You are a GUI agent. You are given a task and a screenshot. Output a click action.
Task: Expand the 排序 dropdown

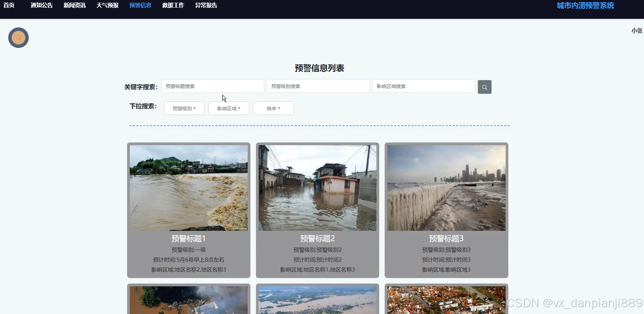(x=273, y=108)
